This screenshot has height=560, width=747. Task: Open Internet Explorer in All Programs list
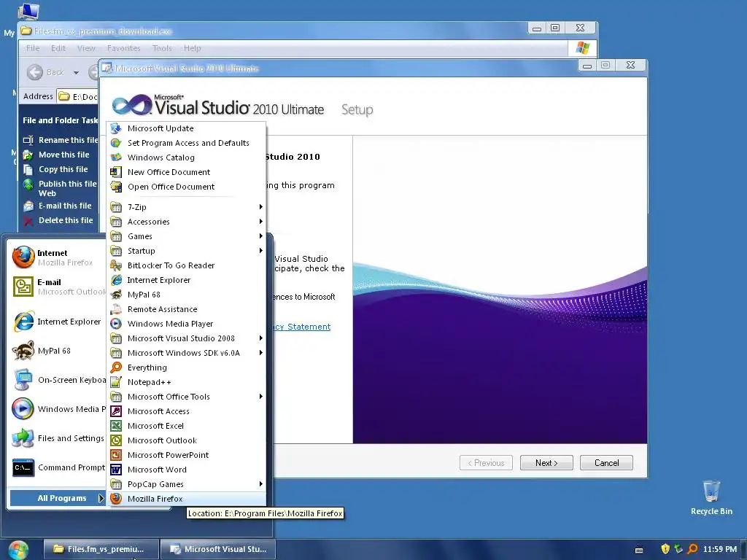[186, 280]
